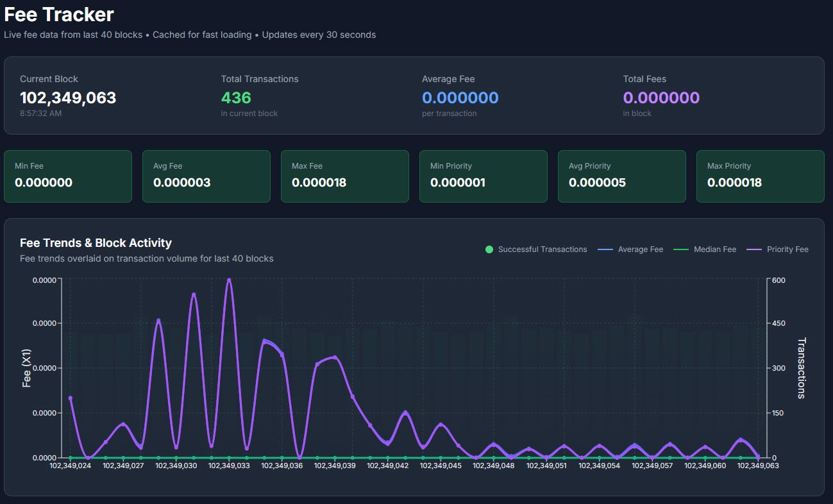833x504 pixels.
Task: Click the green Median Fee legend line
Action: coord(681,249)
